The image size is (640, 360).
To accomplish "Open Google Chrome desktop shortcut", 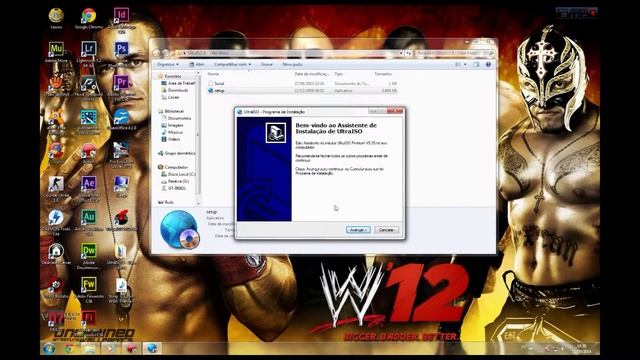I will 89,18.
